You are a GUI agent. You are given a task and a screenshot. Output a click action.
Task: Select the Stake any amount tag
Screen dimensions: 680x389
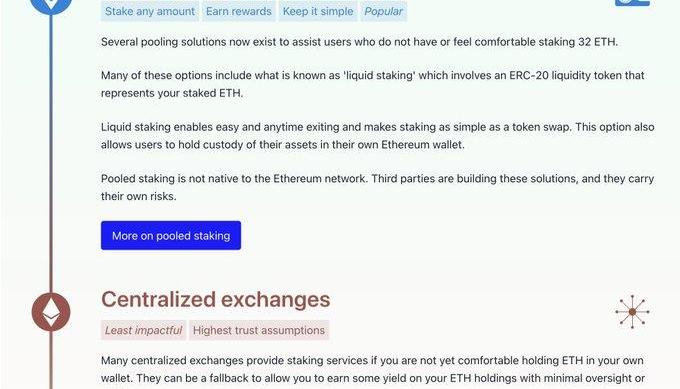[150, 11]
